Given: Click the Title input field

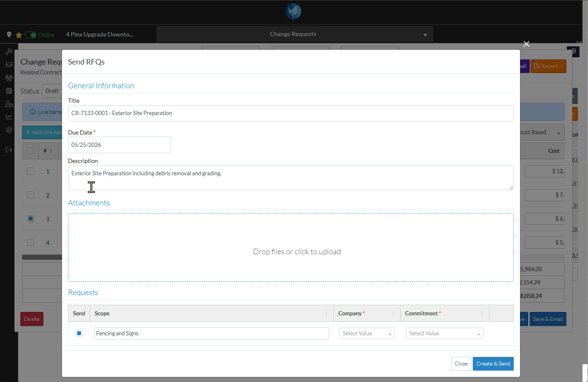Looking at the screenshot, I should 291,113.
